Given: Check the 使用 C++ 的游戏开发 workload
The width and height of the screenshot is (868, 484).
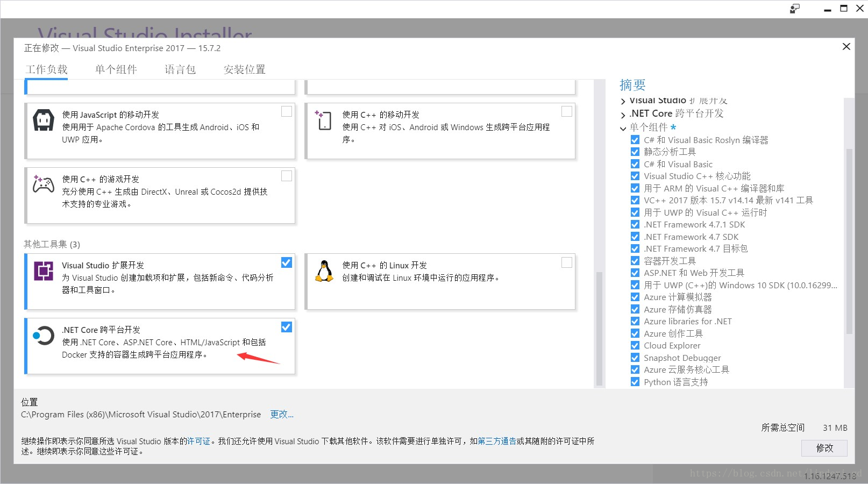Looking at the screenshot, I should pos(287,176).
